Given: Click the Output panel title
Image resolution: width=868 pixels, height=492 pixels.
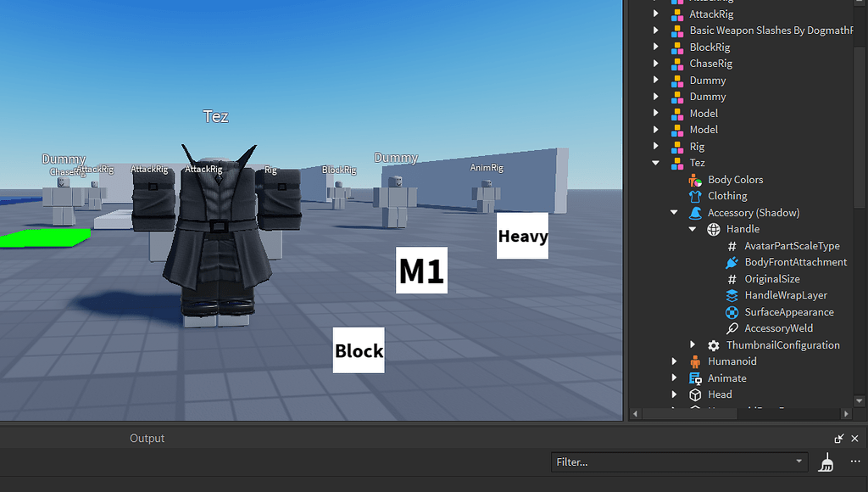Looking at the screenshot, I should [x=147, y=438].
